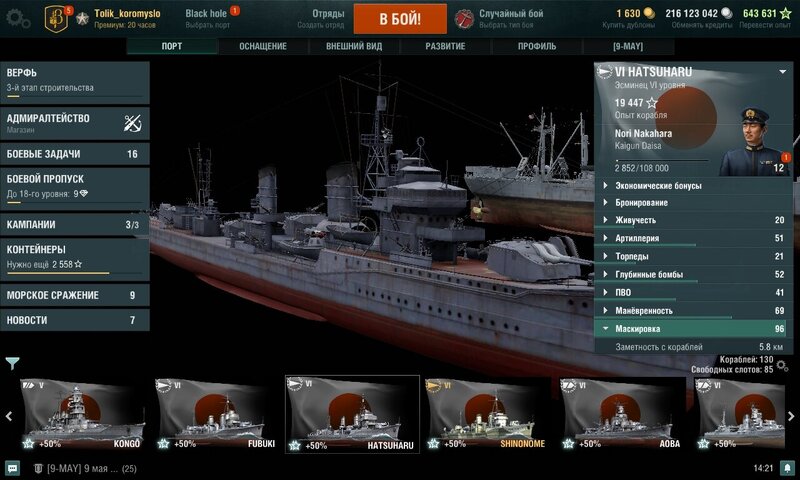Screen dimensions: 800x480
Task: Click the doubloons coin icon
Action: [x=649, y=13]
